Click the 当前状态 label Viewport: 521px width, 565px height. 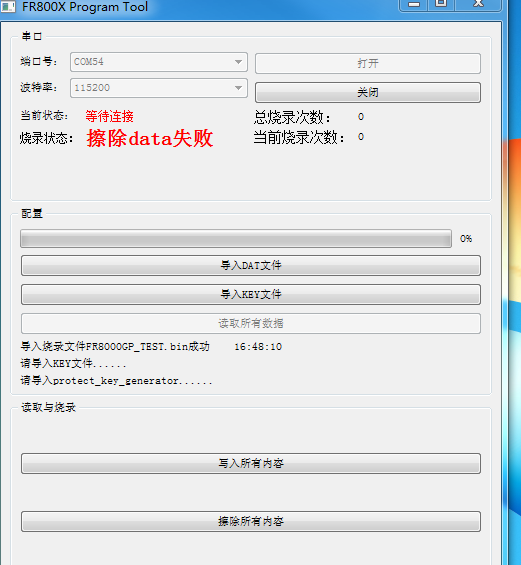click(44, 116)
